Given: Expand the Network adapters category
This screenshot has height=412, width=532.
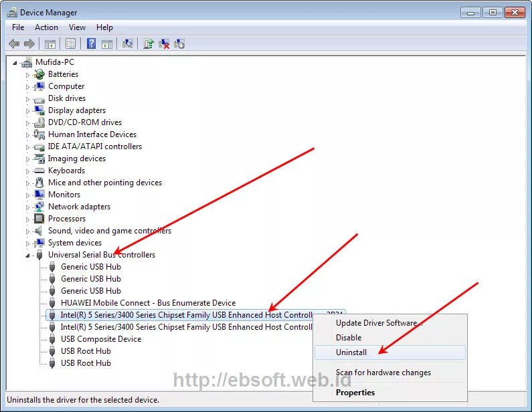Looking at the screenshot, I should (28, 207).
